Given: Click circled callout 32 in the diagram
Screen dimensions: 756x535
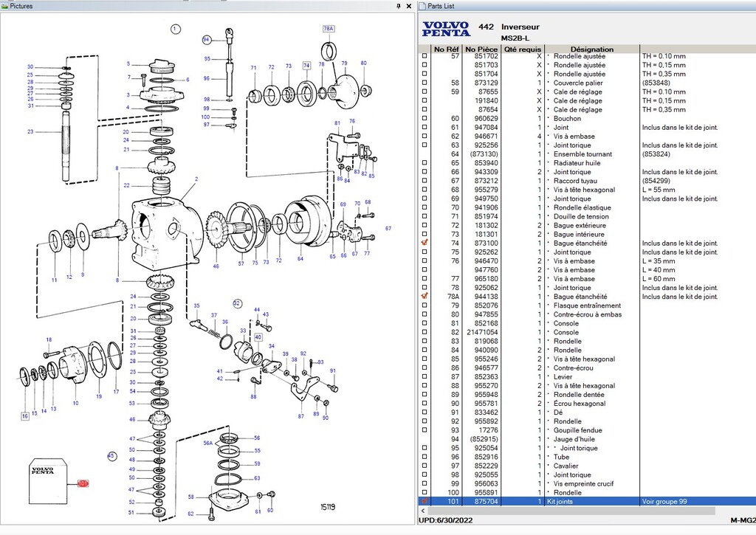Looking at the screenshot, I should tap(237, 303).
